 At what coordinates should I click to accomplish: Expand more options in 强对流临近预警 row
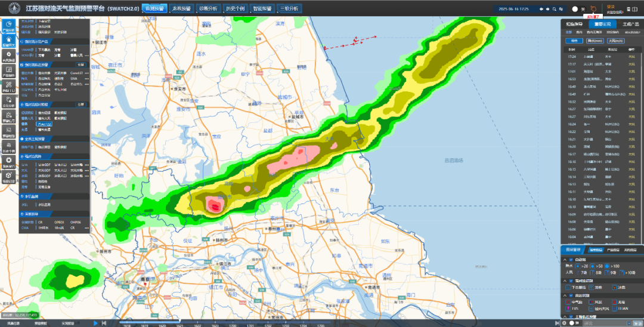tap(87, 72)
